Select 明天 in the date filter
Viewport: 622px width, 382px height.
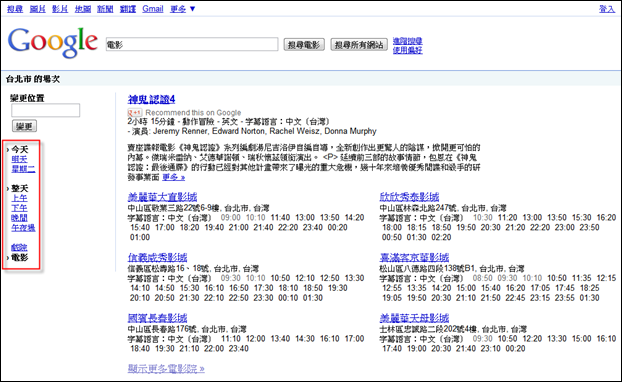pyautogui.click(x=19, y=159)
